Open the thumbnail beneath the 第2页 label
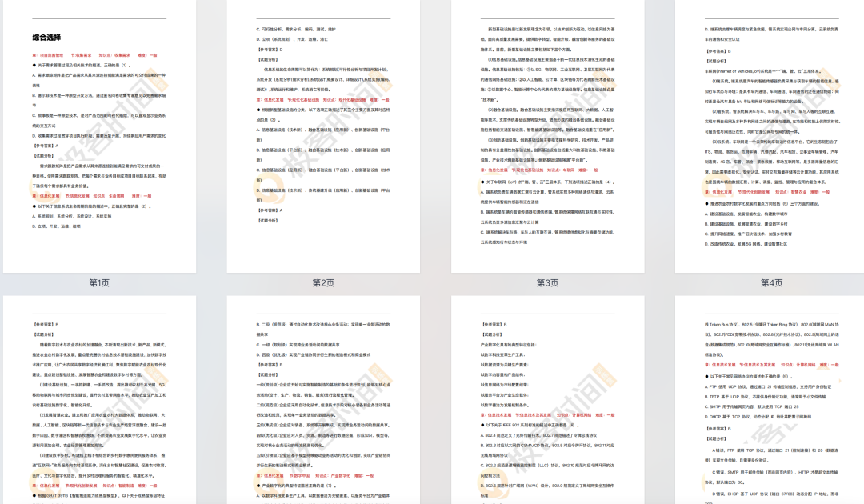The image size is (864, 504). pos(323,400)
